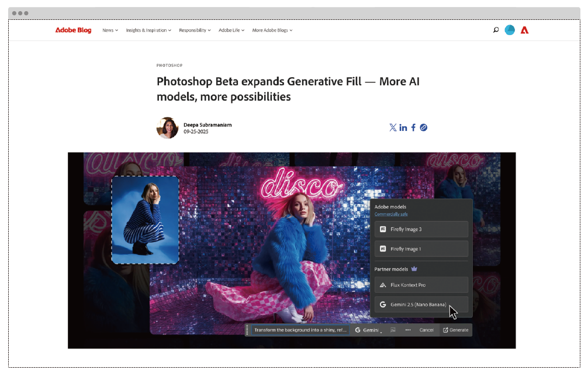Click the reference image icon in taskbar
This screenshot has height=373, width=588.
pyautogui.click(x=393, y=330)
